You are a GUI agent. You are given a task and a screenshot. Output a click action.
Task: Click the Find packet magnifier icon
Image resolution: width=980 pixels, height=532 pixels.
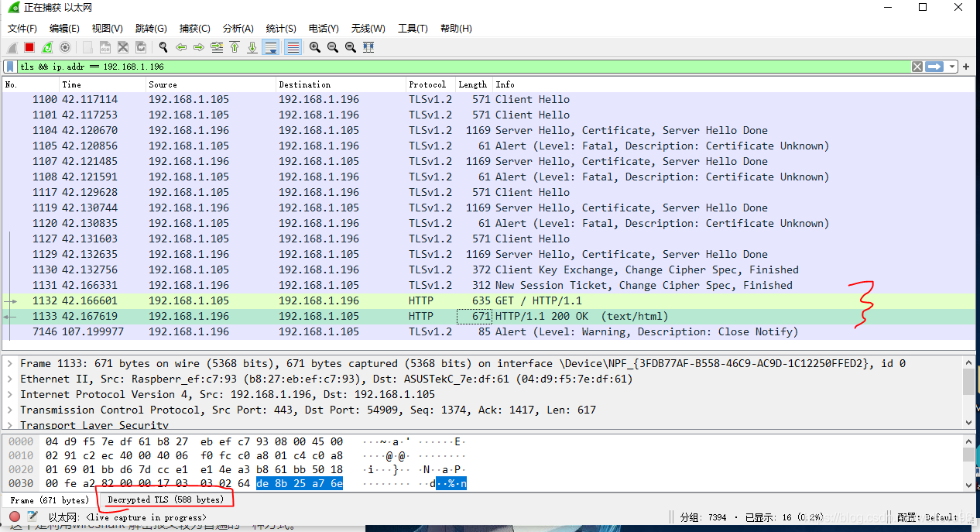click(x=163, y=47)
